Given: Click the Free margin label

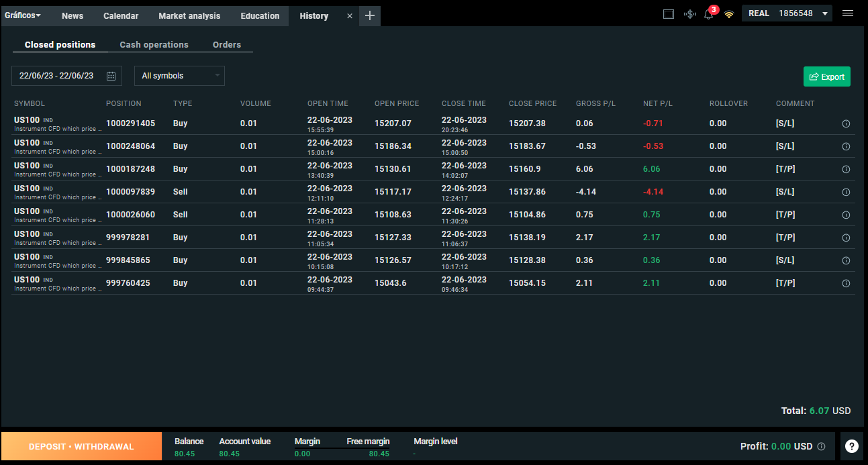Looking at the screenshot, I should 368,442.
